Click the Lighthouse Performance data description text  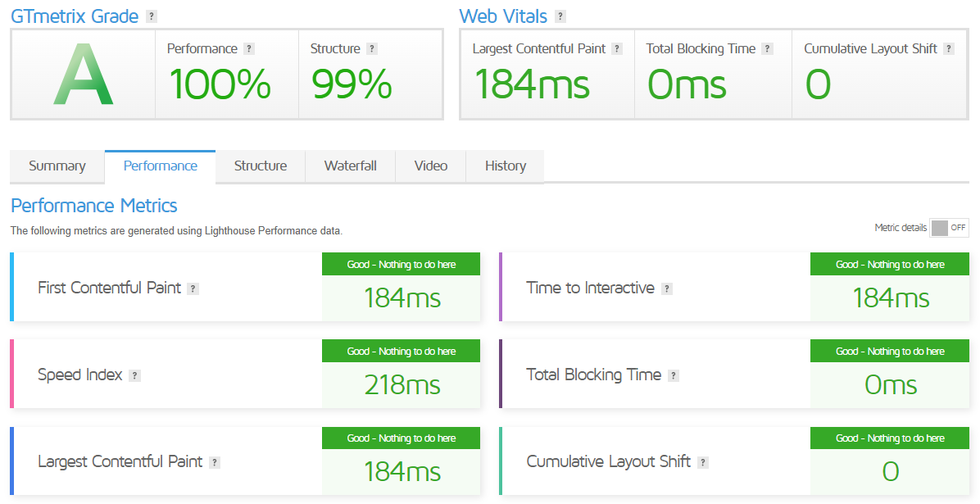point(176,231)
